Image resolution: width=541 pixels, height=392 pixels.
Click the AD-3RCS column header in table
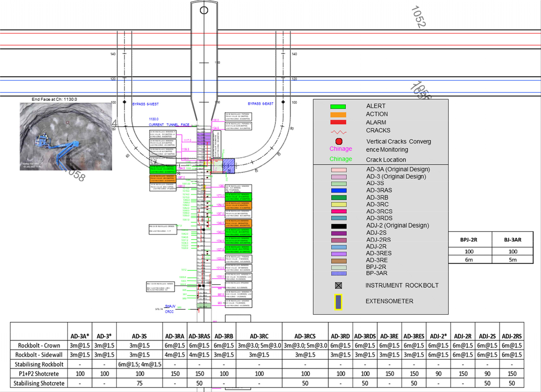pyautogui.click(x=305, y=336)
